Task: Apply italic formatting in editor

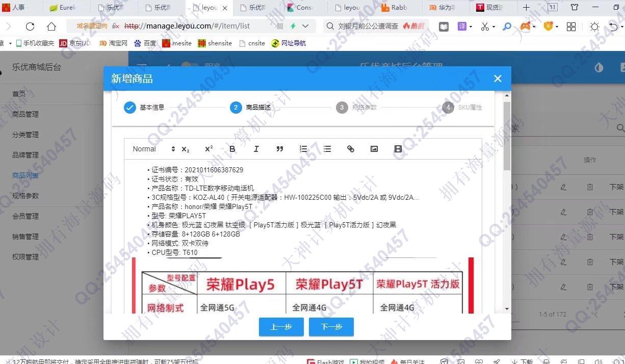Action: pos(256,149)
